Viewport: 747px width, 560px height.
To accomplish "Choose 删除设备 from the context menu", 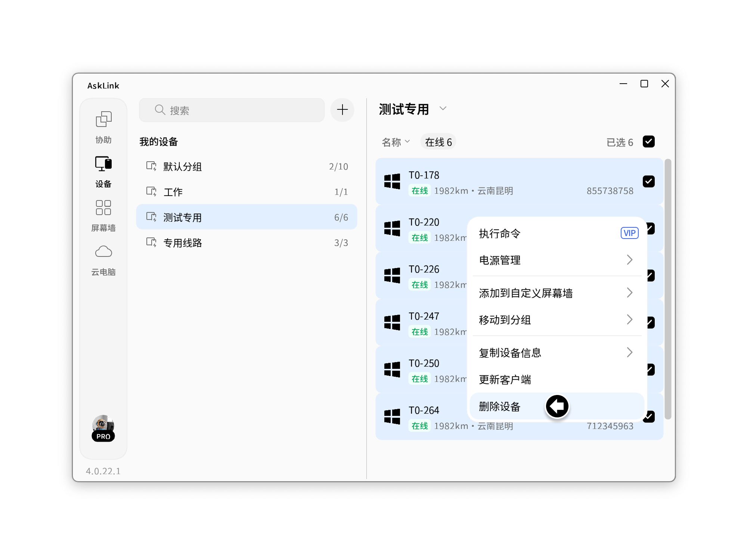I will pyautogui.click(x=500, y=407).
